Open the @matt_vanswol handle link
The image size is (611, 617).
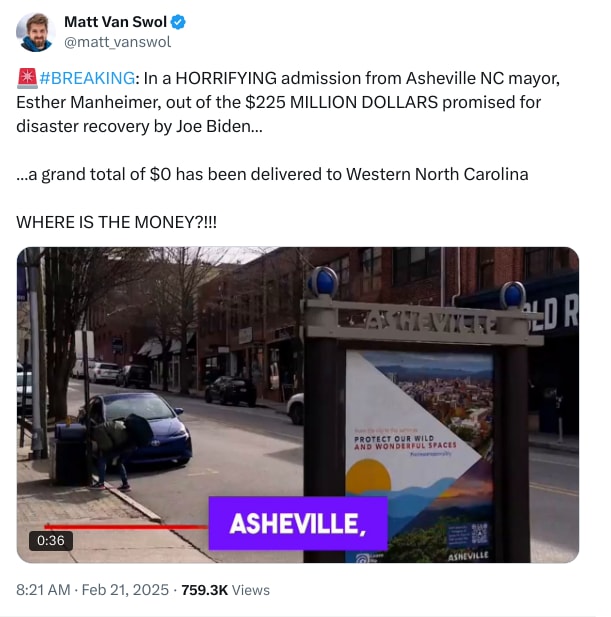pos(117,42)
